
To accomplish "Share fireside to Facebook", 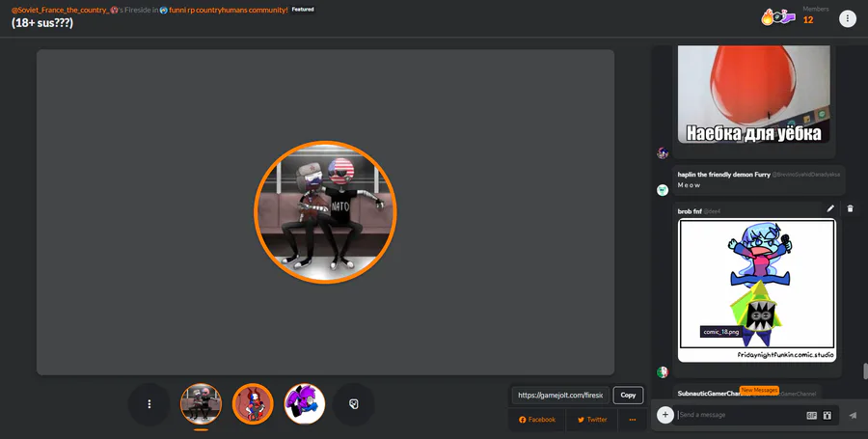I will click(537, 420).
